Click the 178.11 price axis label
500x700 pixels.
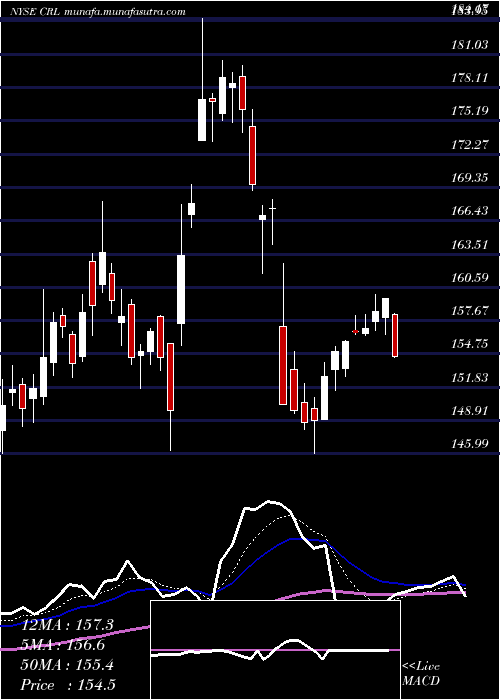point(471,78)
